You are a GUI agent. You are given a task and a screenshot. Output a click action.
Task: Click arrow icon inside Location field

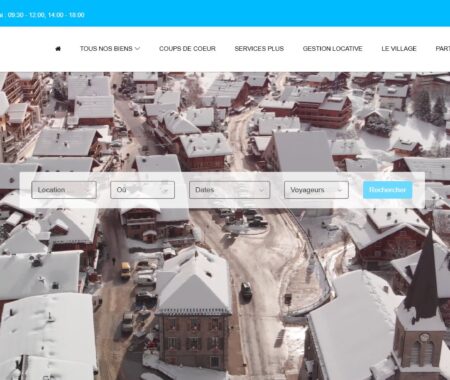point(88,190)
